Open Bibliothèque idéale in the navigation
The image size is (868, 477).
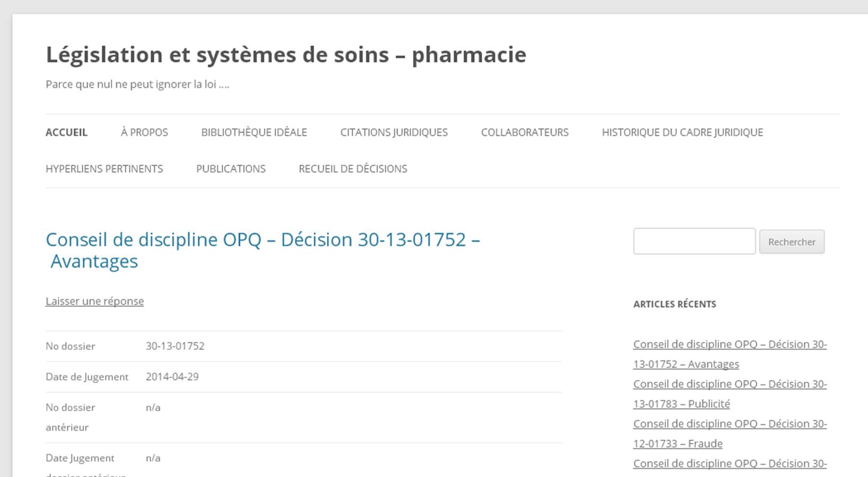[254, 132]
